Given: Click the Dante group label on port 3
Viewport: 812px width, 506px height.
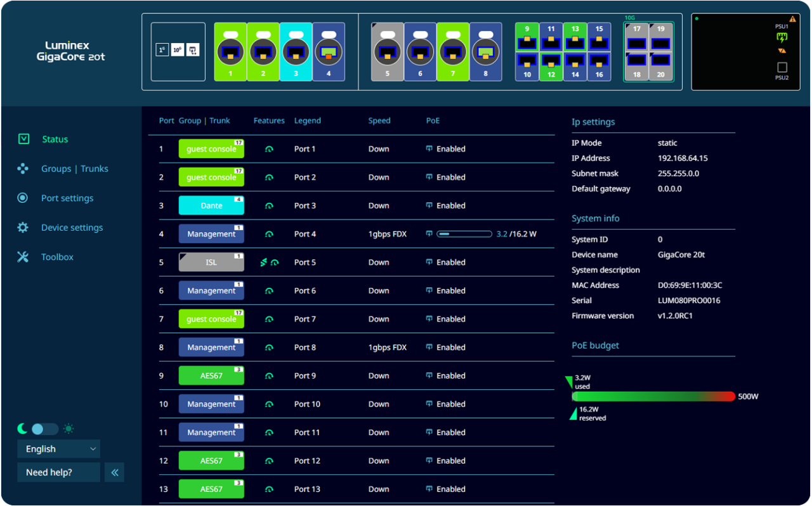Looking at the screenshot, I should 211,205.
